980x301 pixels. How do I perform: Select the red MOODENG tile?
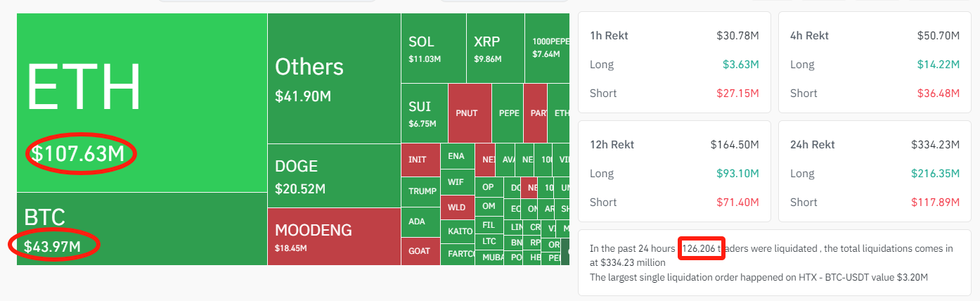[334, 236]
